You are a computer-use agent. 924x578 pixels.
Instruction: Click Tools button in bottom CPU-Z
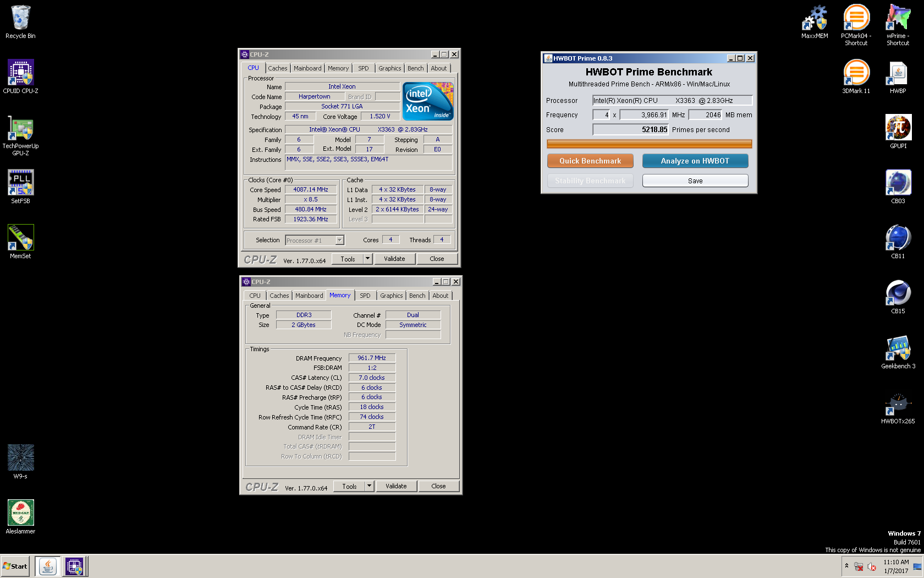(349, 486)
